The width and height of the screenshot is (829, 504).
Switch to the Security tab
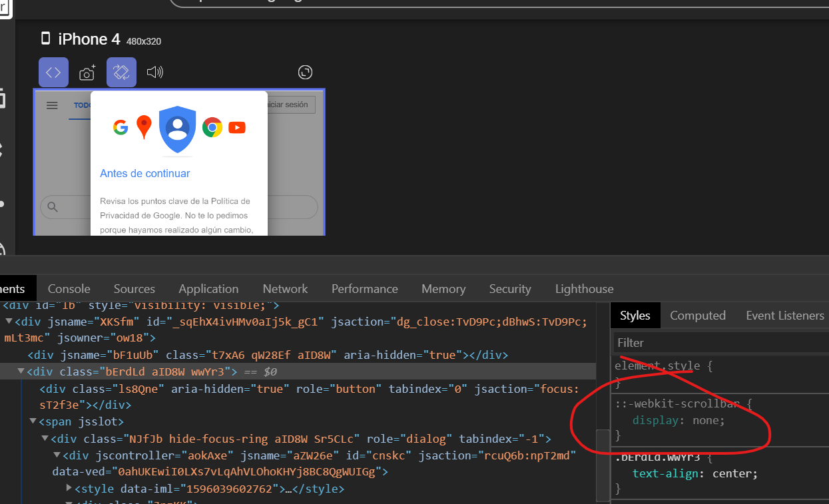point(510,289)
